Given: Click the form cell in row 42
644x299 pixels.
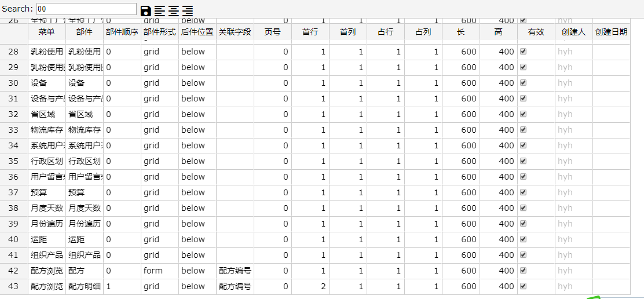Looking at the screenshot, I should [160, 271].
